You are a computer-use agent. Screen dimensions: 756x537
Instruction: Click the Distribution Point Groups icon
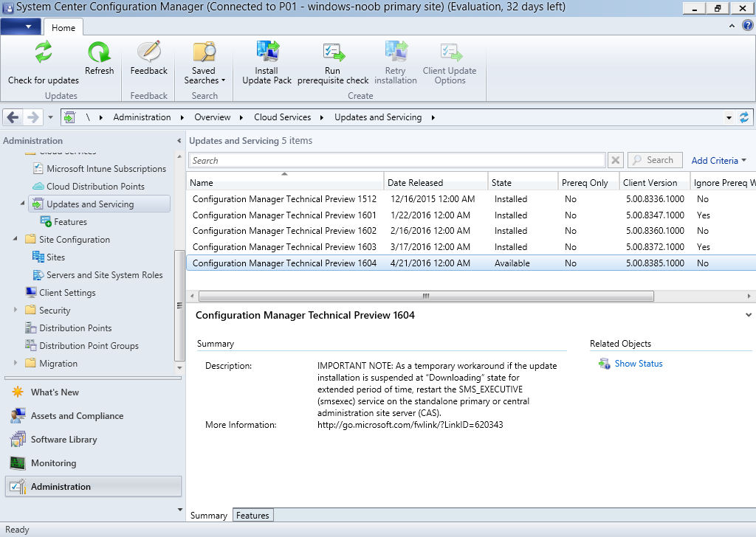click(x=31, y=345)
